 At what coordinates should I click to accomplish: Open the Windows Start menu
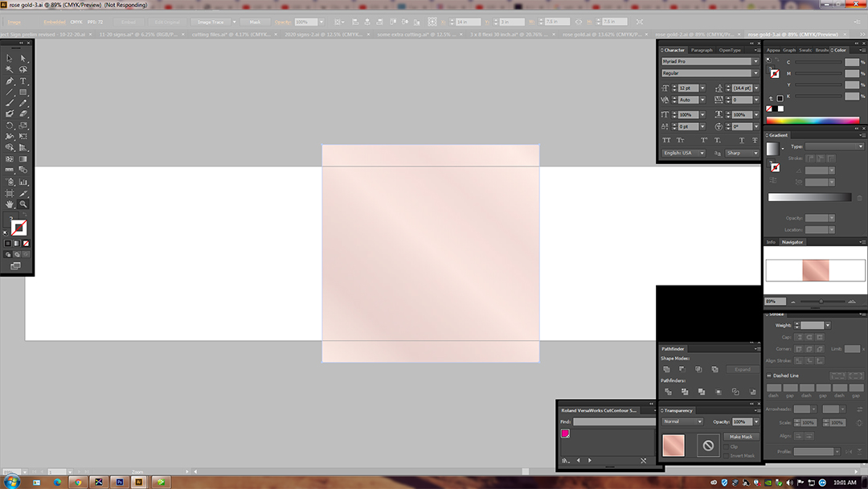(x=11, y=482)
